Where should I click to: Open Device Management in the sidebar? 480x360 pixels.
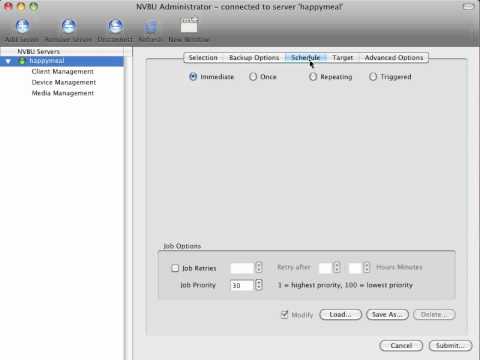[x=64, y=82]
